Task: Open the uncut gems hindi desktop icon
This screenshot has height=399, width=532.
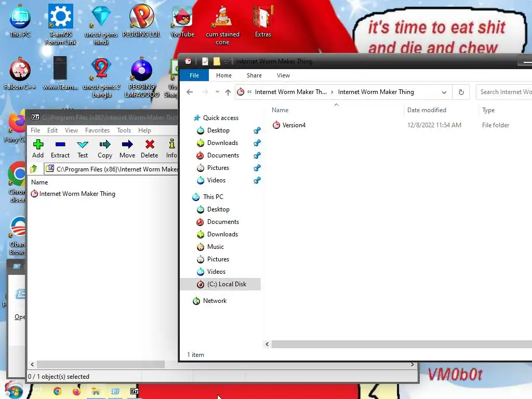Action: (x=101, y=25)
